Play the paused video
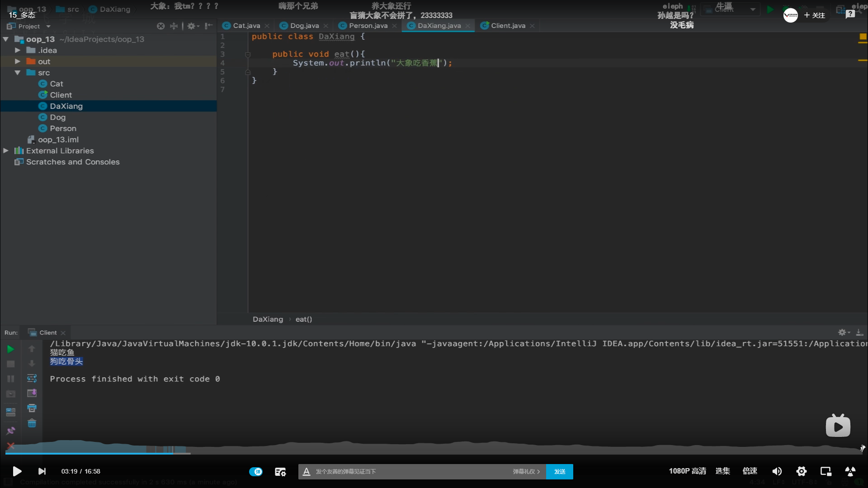This screenshot has height=488, width=868. [x=17, y=471]
